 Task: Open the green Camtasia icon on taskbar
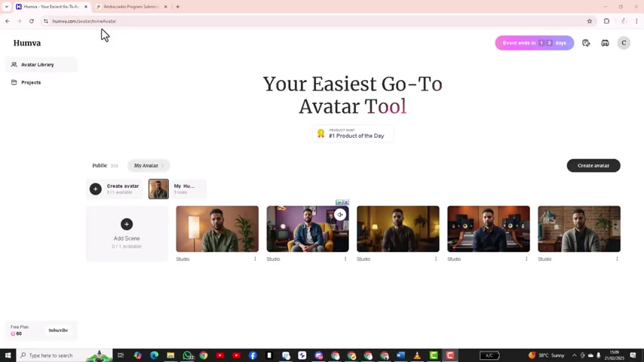point(434,355)
